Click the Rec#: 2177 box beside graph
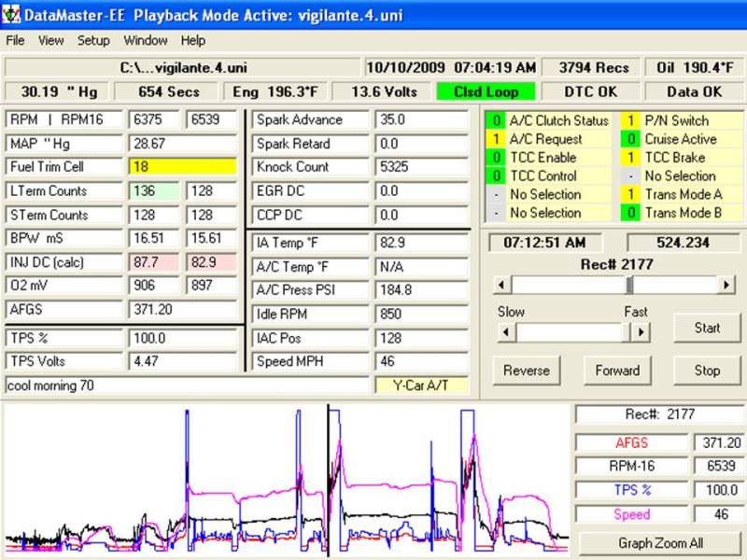 click(659, 413)
